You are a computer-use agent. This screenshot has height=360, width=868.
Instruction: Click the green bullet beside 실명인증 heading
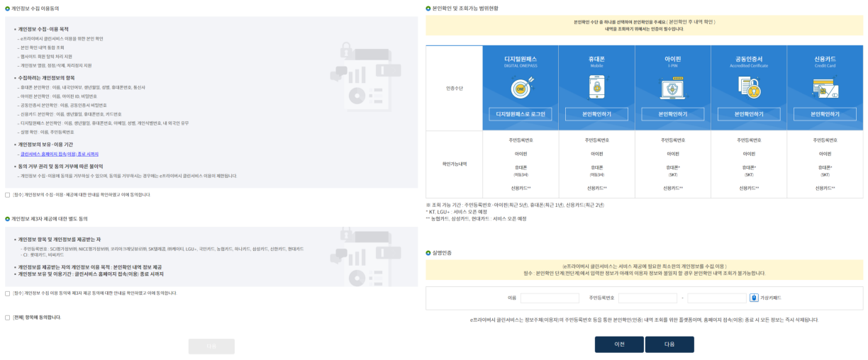tap(428, 252)
